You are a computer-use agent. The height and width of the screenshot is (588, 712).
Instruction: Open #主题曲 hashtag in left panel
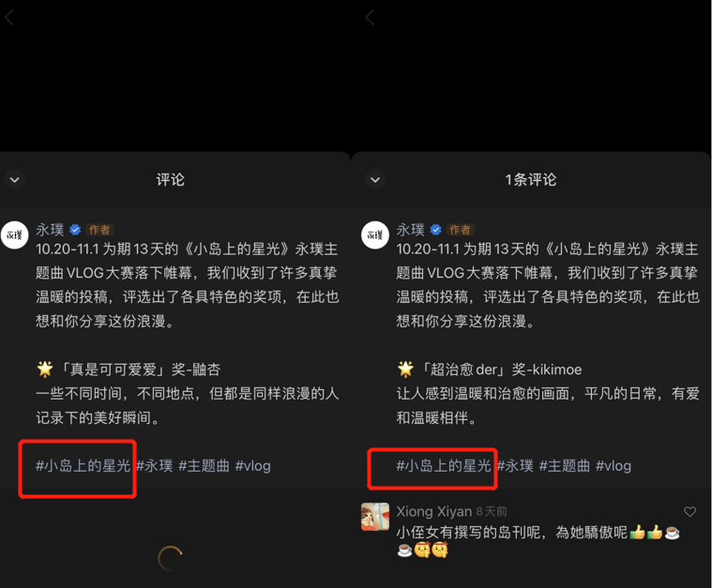pos(204,466)
